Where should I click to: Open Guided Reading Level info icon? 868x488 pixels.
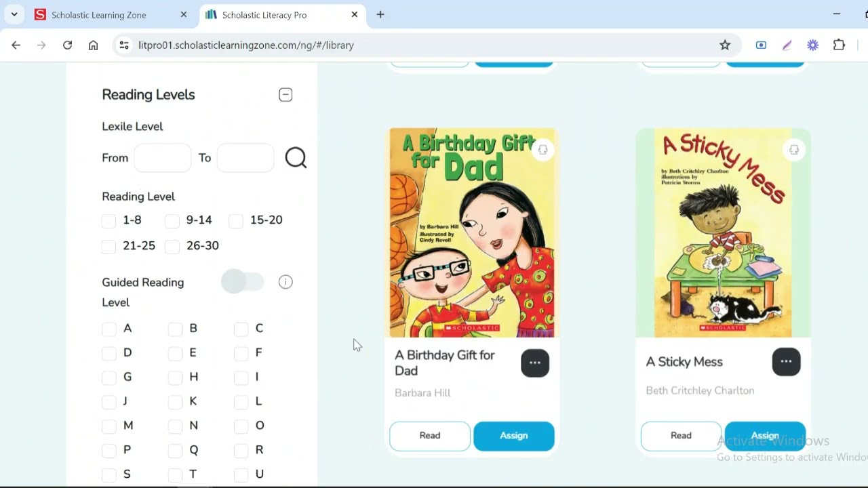[285, 282]
